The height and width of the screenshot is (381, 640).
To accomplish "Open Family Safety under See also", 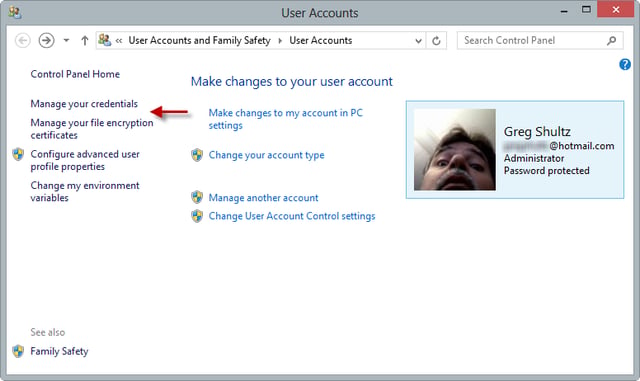I will (x=59, y=351).
